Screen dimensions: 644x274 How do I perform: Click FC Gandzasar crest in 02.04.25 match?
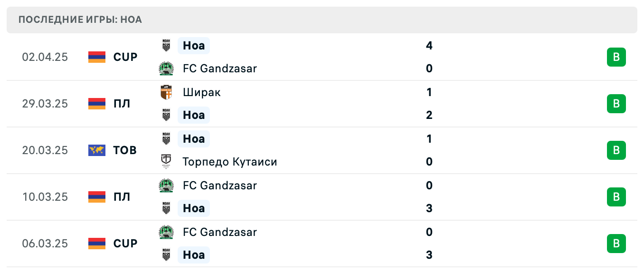coord(166,68)
